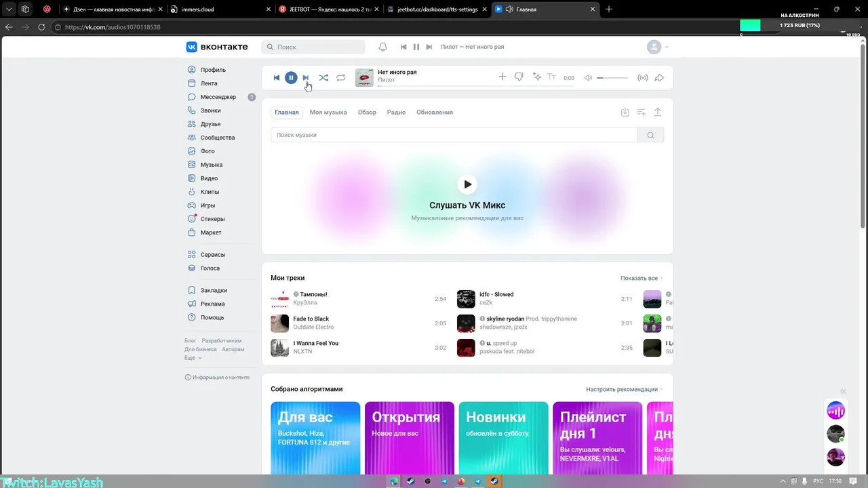
Task: Previous track in top header player
Action: [x=403, y=47]
